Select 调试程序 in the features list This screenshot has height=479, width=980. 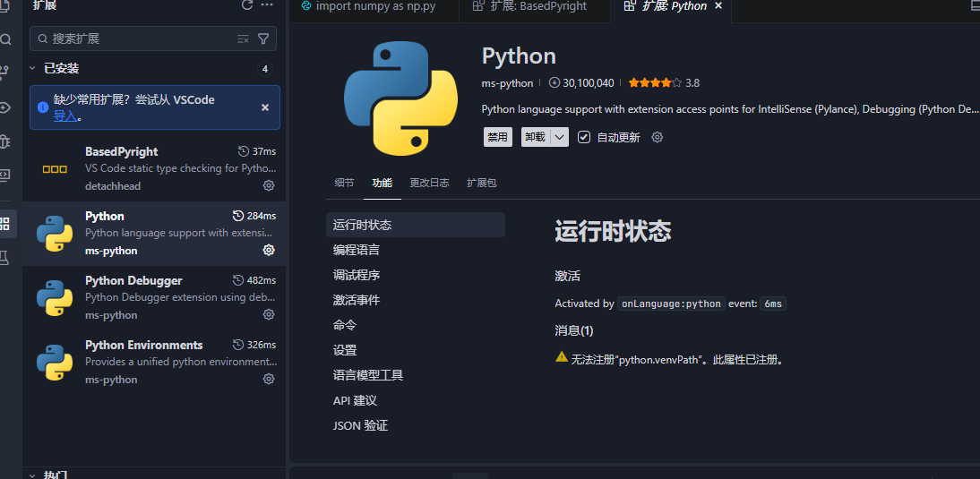[x=357, y=275]
